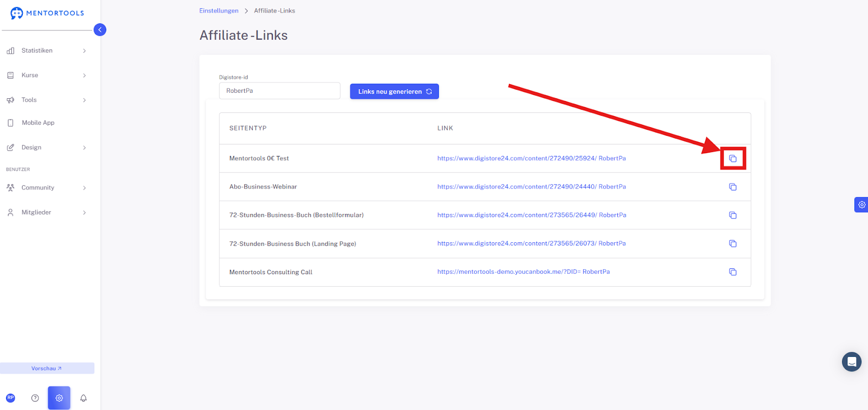The width and height of the screenshot is (868, 410).
Task: Click the Statistiken chart icon
Action: click(10, 51)
